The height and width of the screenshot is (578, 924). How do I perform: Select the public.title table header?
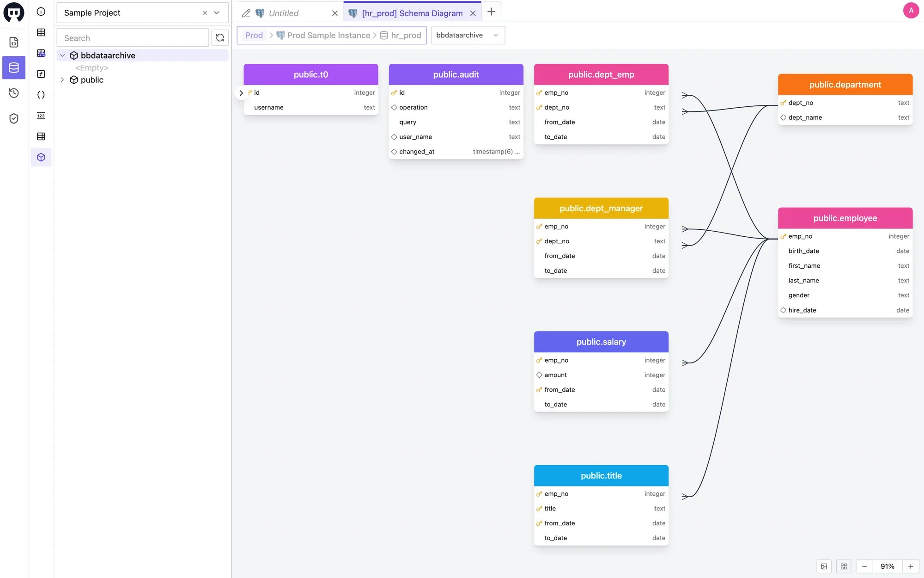pyautogui.click(x=601, y=475)
